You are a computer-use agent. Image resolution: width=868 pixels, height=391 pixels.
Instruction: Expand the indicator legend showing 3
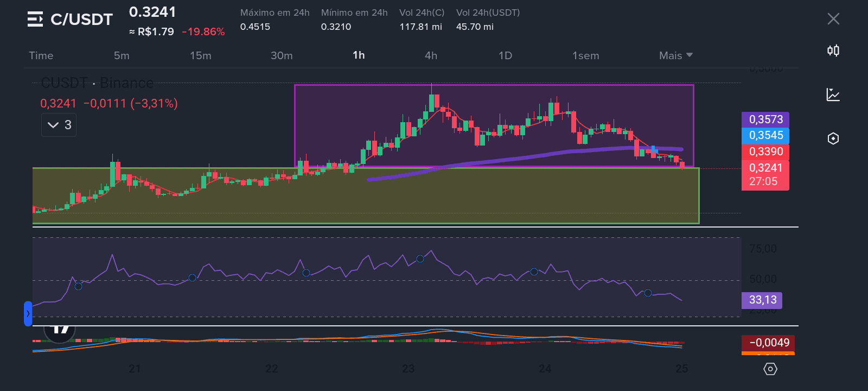pyautogui.click(x=59, y=125)
